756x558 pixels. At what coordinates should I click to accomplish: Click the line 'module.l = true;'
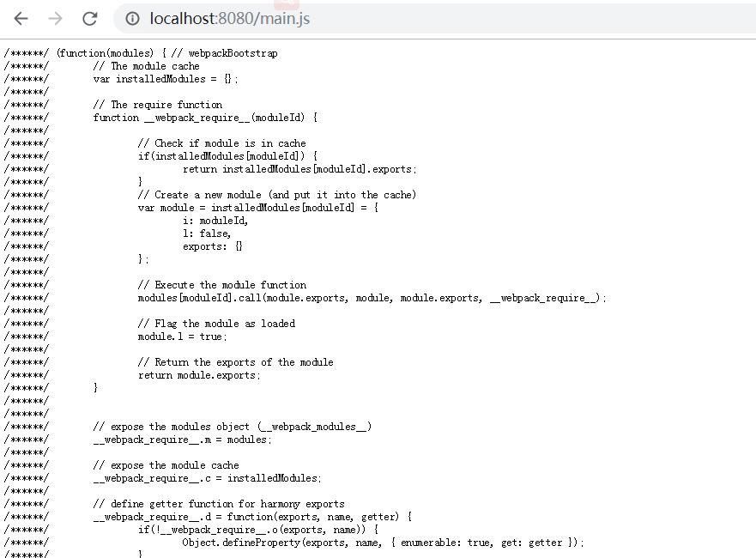[182, 337]
